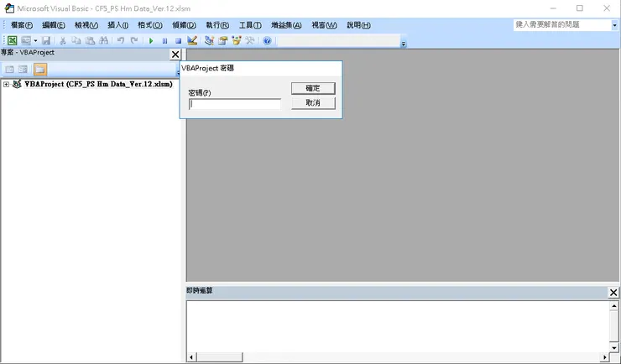The image size is (621, 364).
Task: Open Project Explorer toolbar icon
Action: (209, 40)
